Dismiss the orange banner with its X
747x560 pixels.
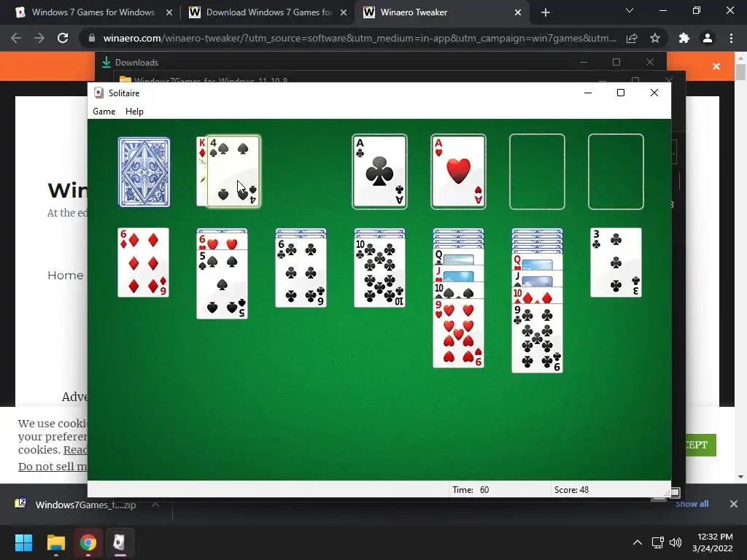pyautogui.click(x=716, y=66)
